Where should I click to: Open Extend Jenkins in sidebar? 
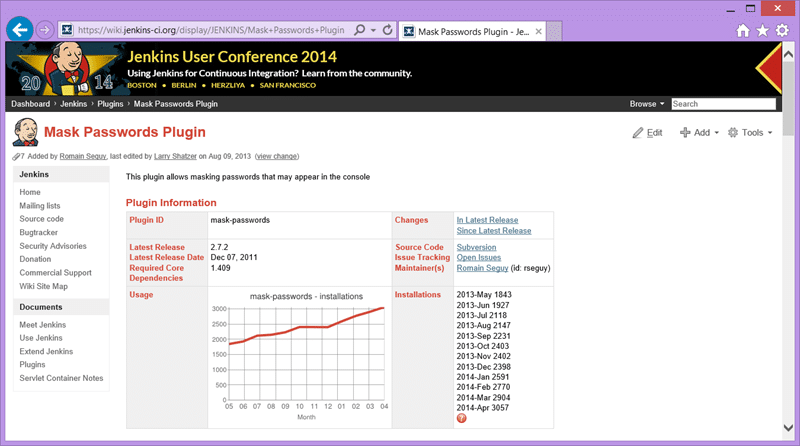pos(46,352)
